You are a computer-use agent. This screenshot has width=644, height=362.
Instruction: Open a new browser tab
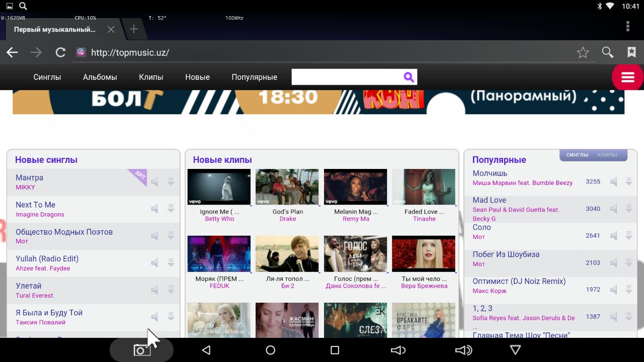pos(133,29)
